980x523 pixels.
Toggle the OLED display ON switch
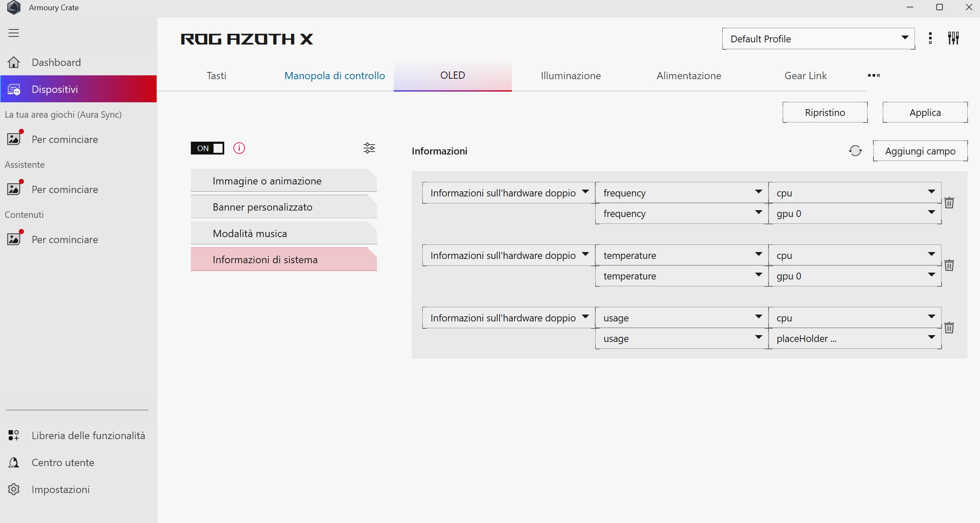pos(208,148)
